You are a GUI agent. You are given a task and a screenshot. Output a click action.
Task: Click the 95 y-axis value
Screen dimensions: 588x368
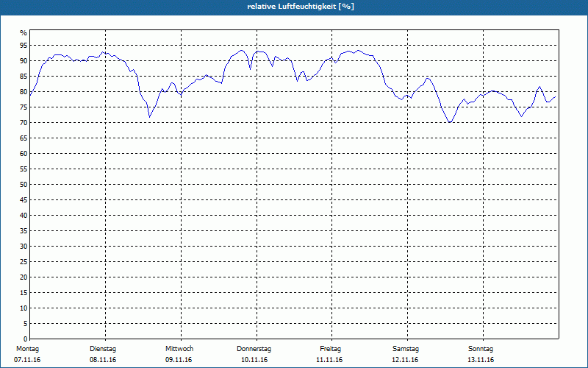[x=24, y=46]
